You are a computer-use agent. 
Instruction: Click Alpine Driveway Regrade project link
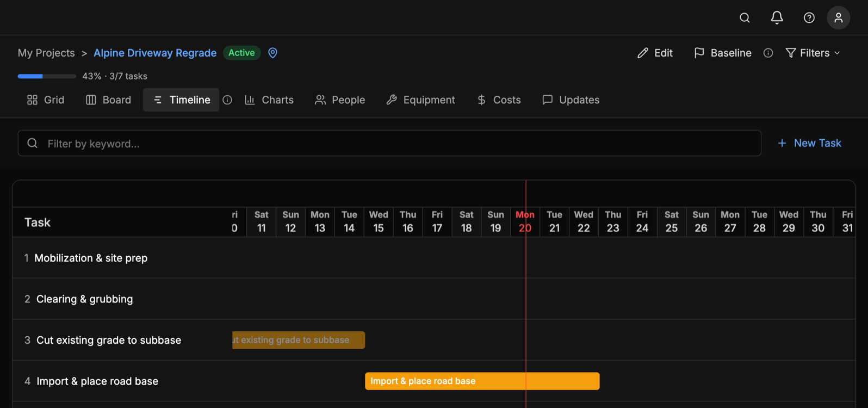coord(155,53)
